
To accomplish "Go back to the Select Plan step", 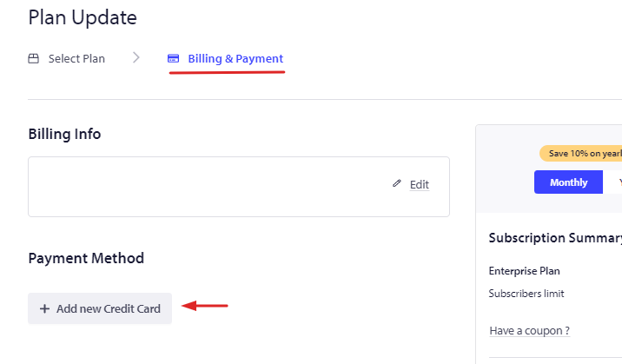I will pyautogui.click(x=76, y=59).
